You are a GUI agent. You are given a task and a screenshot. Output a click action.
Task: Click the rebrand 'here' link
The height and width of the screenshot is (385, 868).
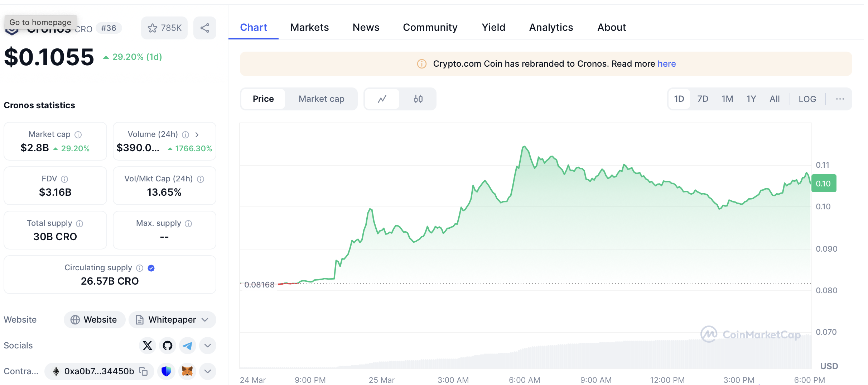coord(666,64)
